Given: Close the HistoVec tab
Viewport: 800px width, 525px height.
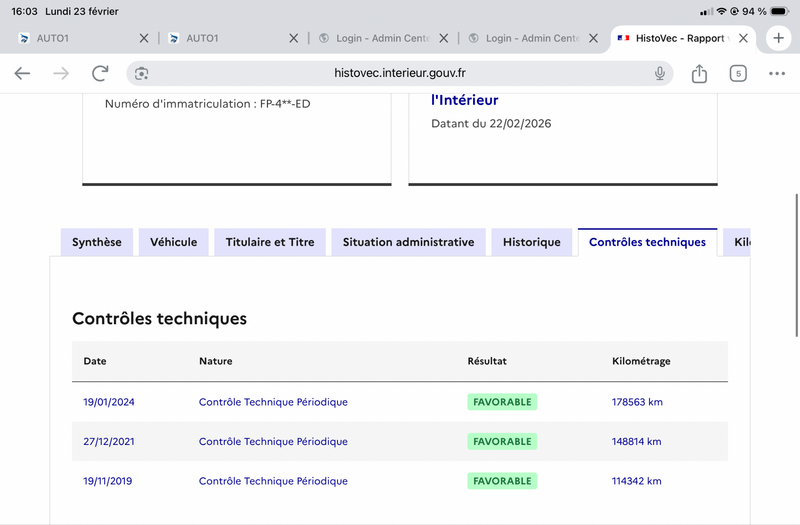Looking at the screenshot, I should click(x=743, y=38).
